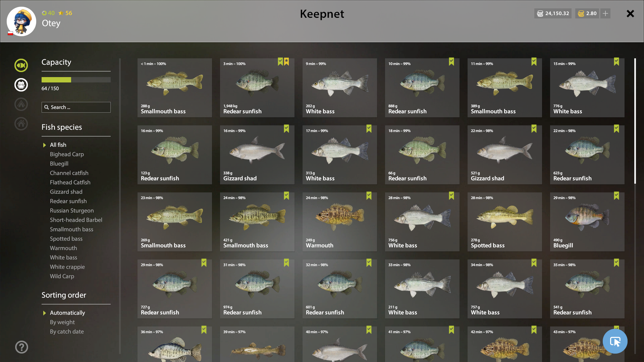Toggle bookmark on the 338 g Gizzard shad
644x362 pixels.
[286, 129]
